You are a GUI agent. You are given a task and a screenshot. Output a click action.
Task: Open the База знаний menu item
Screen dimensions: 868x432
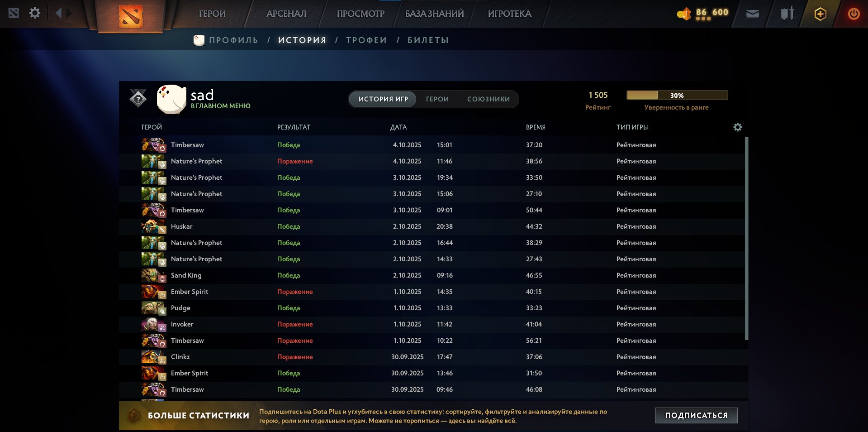pyautogui.click(x=434, y=14)
